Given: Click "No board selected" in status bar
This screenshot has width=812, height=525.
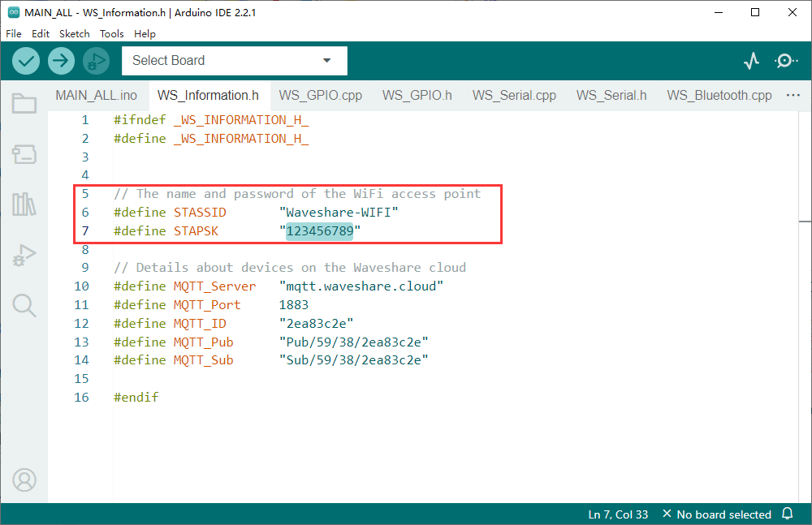Looking at the screenshot, I should (717, 514).
